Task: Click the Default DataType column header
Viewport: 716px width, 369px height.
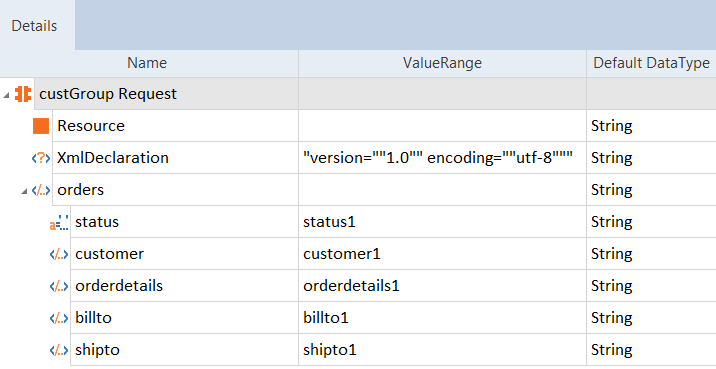Action: [651, 63]
